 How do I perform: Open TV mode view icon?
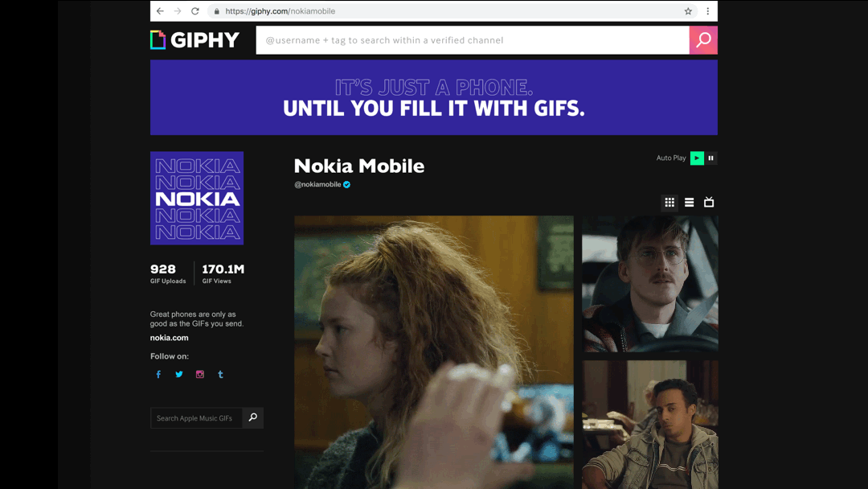709,202
